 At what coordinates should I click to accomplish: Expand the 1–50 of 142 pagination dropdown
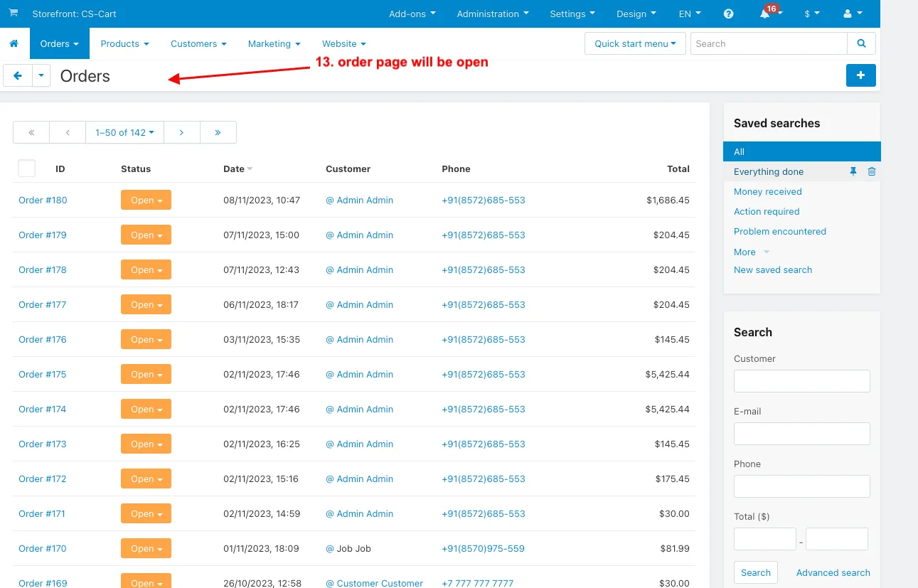pos(124,132)
